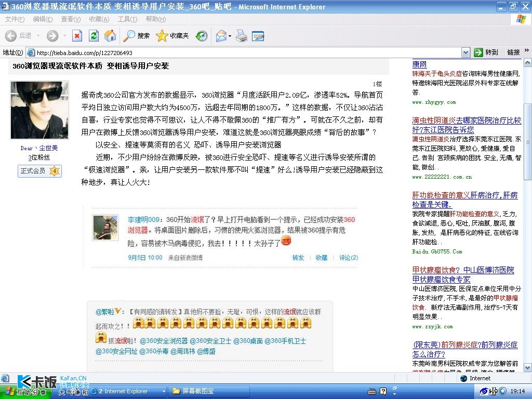This screenshot has width=532, height=399.
Task: Click 转发 under the Weibo post
Action: [x=298, y=258]
